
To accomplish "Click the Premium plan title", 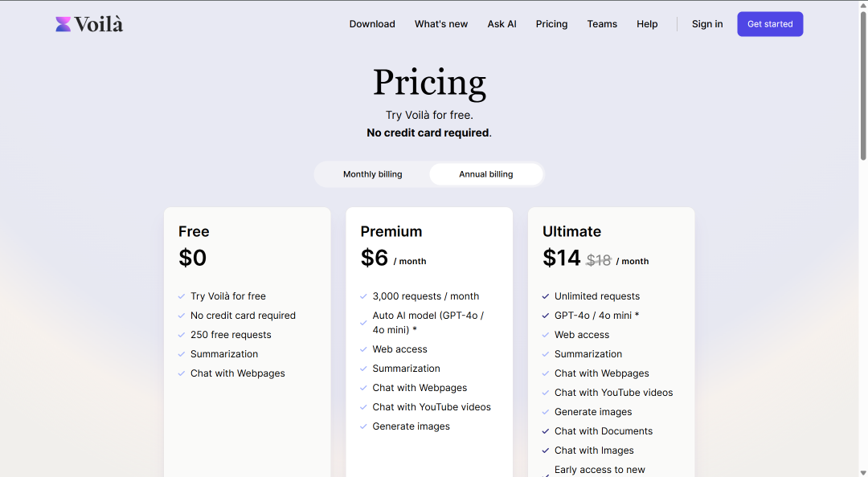I will pyautogui.click(x=391, y=231).
